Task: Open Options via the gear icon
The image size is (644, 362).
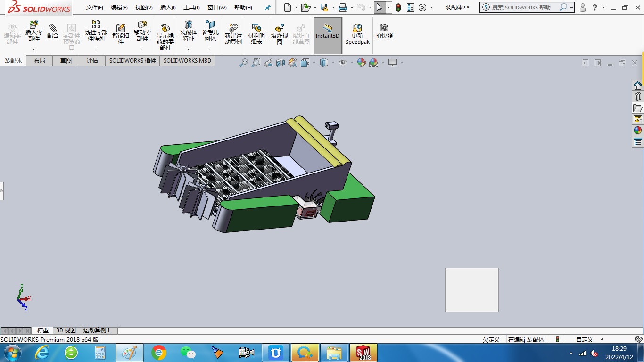Action: point(422,8)
